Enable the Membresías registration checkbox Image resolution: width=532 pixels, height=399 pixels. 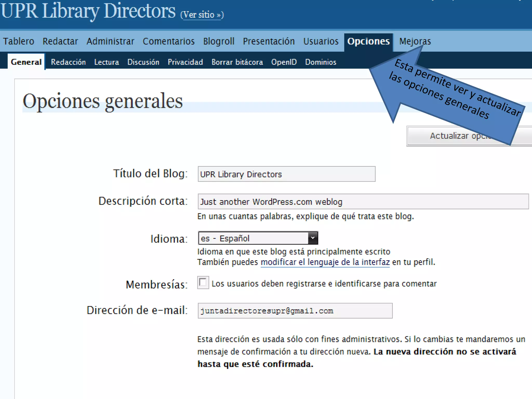pyautogui.click(x=203, y=283)
